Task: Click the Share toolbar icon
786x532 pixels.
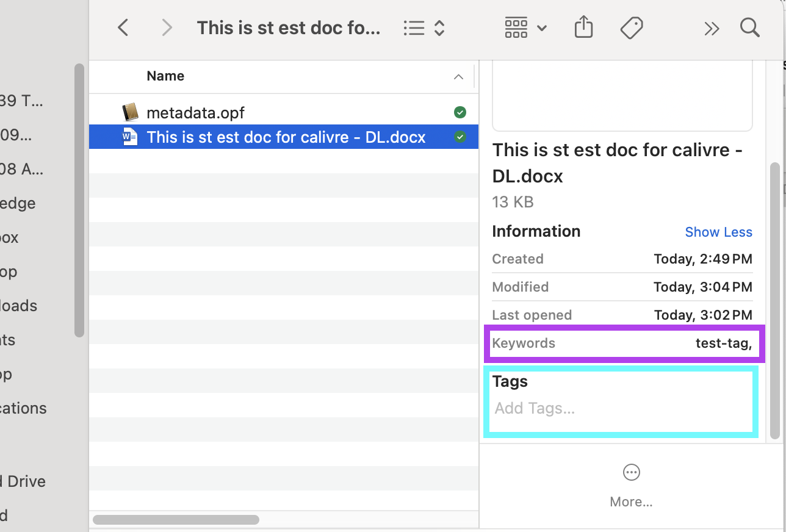Action: 583,27
